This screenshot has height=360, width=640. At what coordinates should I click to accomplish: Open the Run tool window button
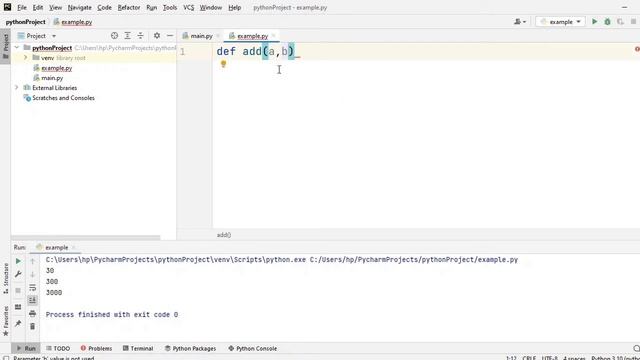click(x=26, y=349)
